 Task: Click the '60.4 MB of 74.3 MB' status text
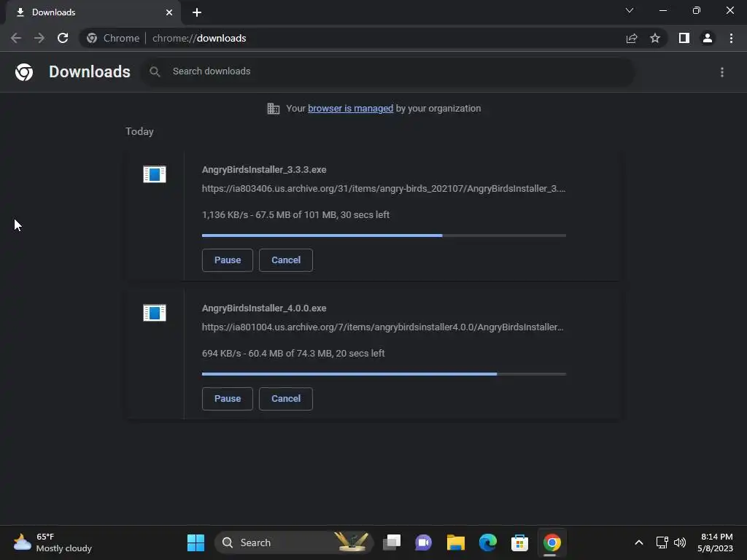(x=290, y=354)
